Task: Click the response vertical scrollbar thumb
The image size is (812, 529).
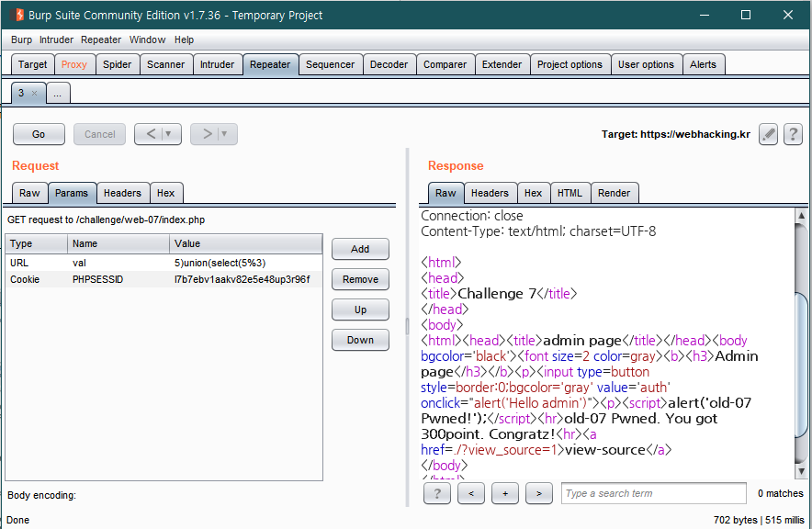Action: (801, 365)
